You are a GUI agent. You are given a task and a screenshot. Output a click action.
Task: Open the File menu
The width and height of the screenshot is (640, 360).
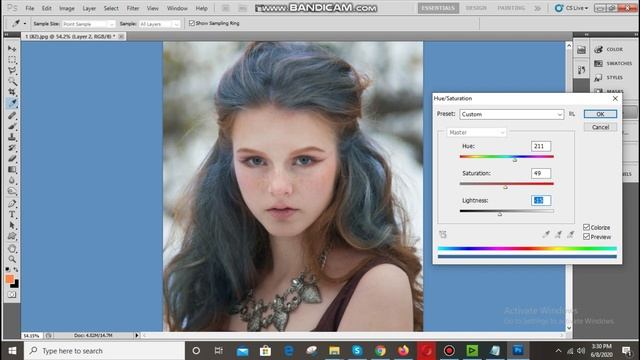click(x=30, y=8)
